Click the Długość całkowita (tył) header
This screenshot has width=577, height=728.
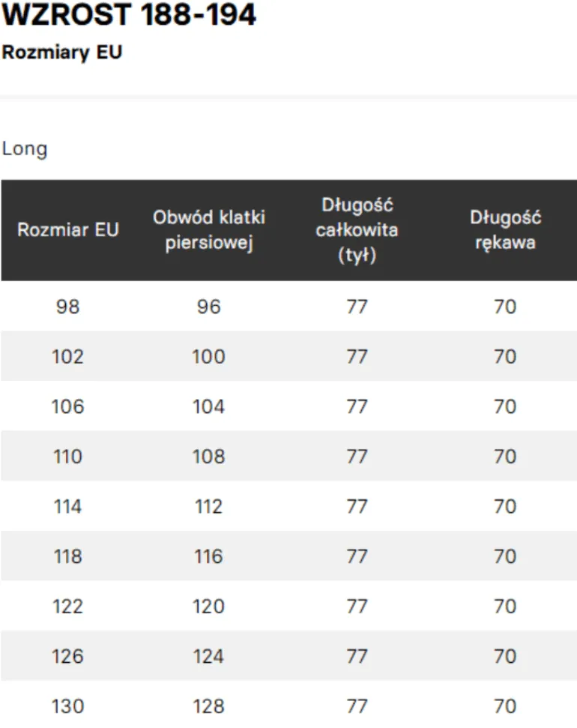357,230
